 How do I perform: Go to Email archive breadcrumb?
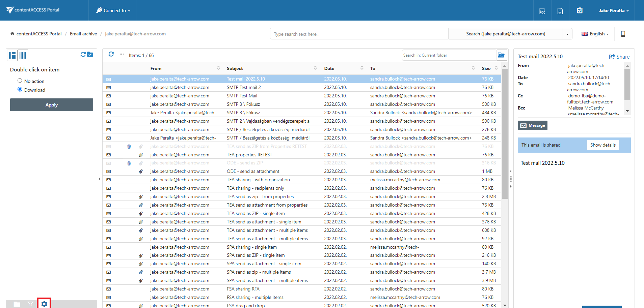point(83,34)
